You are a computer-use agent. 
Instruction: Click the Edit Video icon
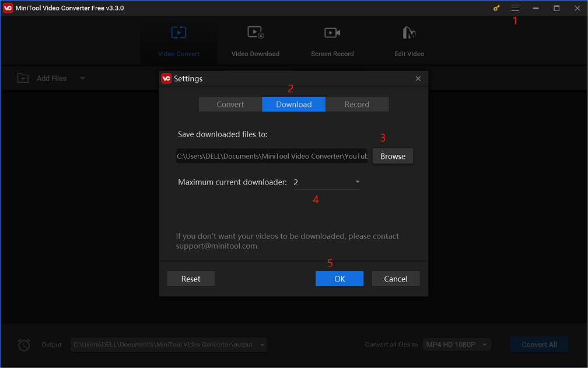(409, 33)
